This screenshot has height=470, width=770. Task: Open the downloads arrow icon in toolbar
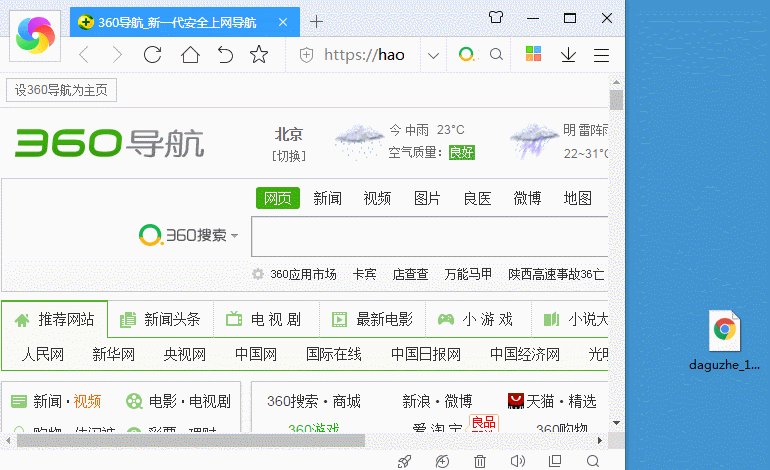coord(568,55)
